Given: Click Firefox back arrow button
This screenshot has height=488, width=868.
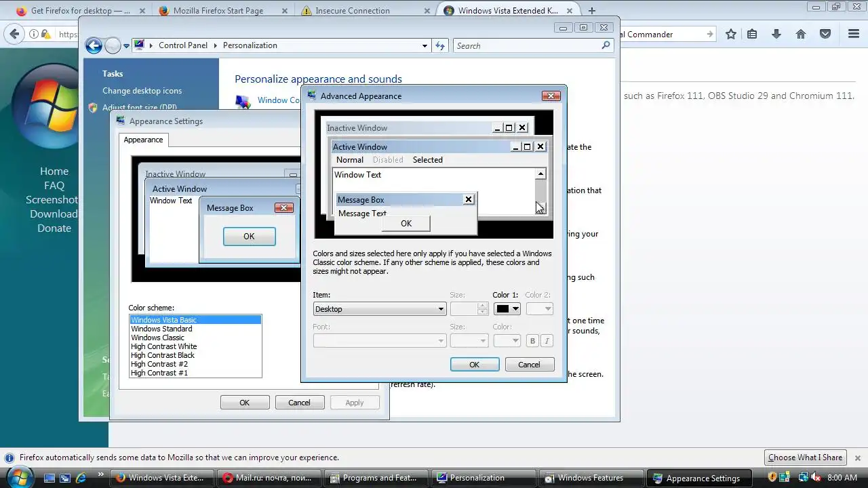Looking at the screenshot, I should tap(14, 34).
